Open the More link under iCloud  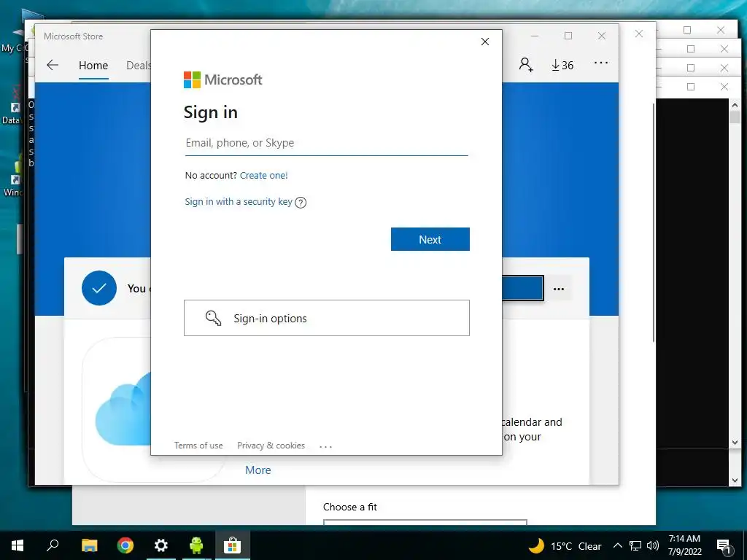[x=258, y=470]
